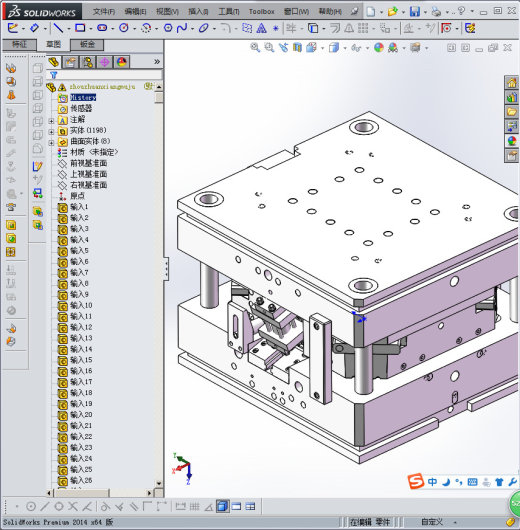Select the Corner Rectangle sketch tool
The image size is (520, 530).
click(x=80, y=28)
